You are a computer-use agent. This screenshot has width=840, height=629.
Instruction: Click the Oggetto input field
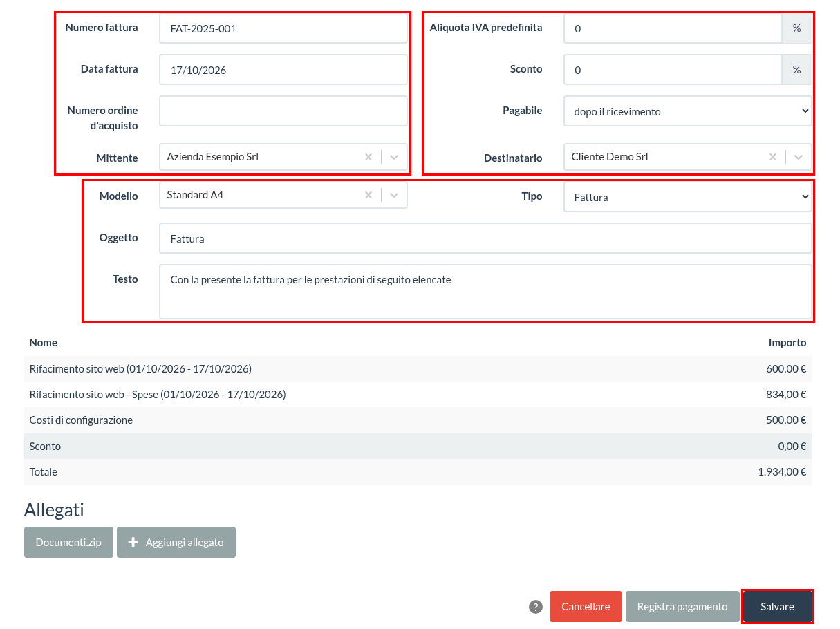(485, 238)
